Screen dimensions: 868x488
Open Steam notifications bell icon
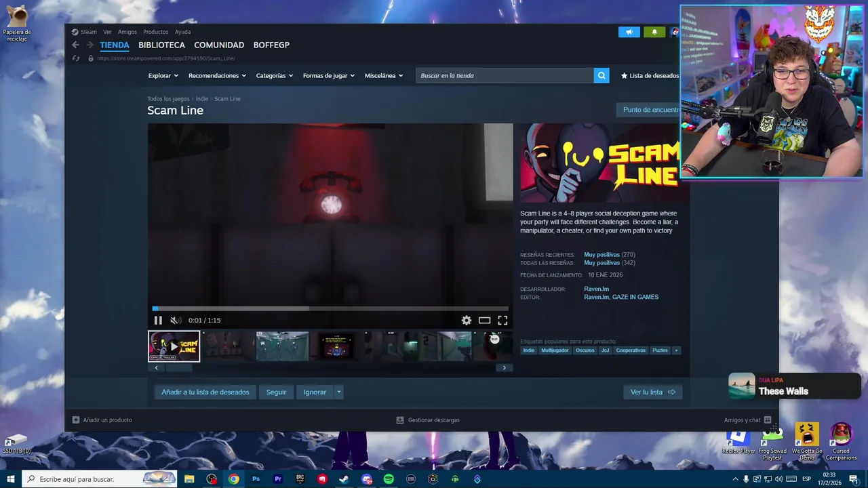(654, 32)
